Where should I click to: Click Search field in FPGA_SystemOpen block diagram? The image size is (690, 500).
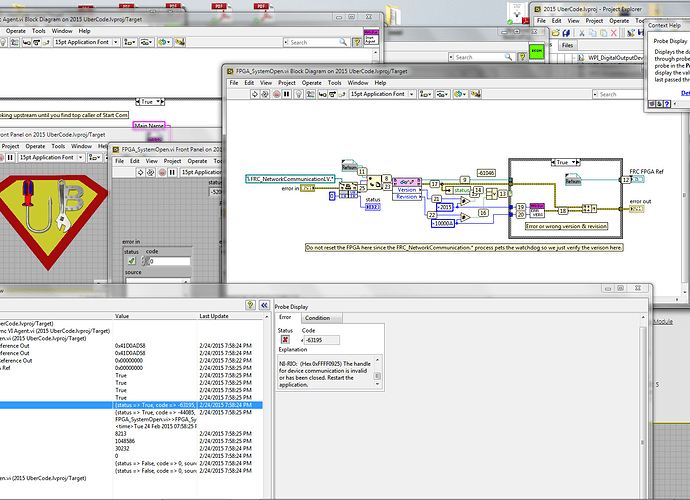(x=618, y=95)
